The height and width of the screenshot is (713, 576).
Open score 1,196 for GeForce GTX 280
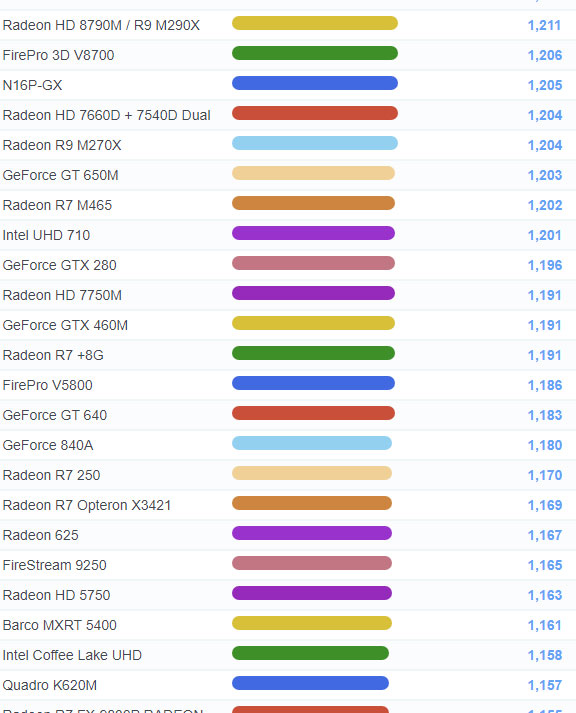point(545,266)
